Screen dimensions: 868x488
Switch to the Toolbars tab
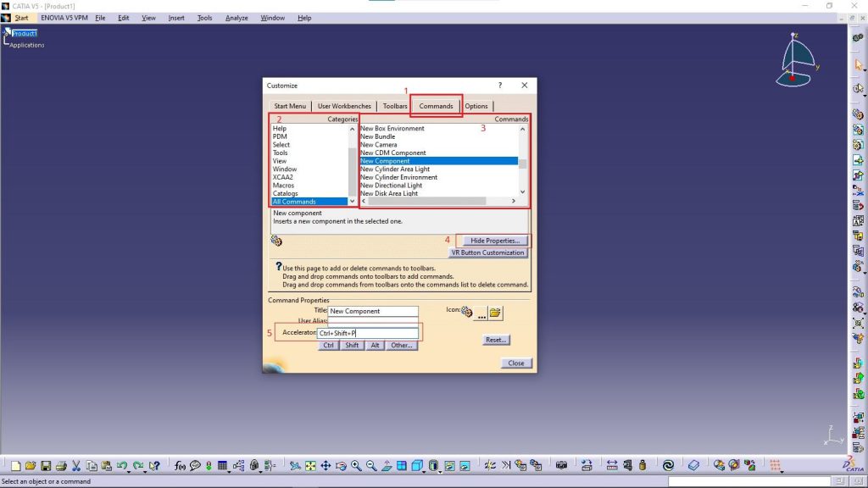395,106
